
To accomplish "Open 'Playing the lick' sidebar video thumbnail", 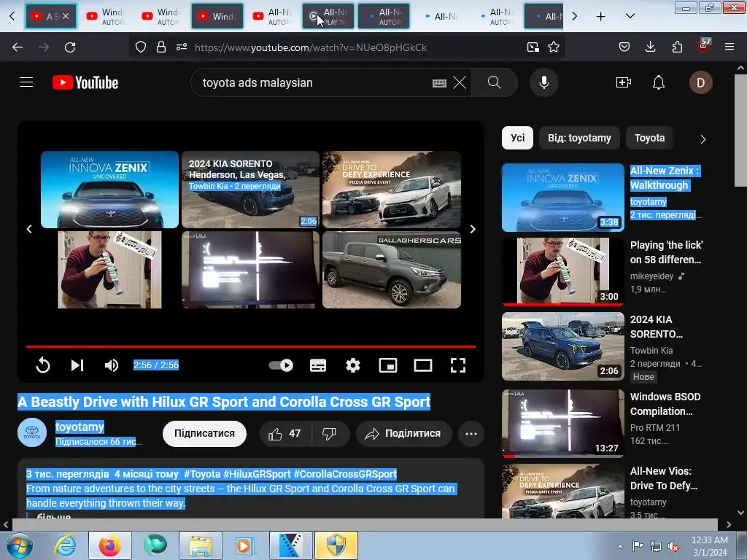I will (562, 271).
